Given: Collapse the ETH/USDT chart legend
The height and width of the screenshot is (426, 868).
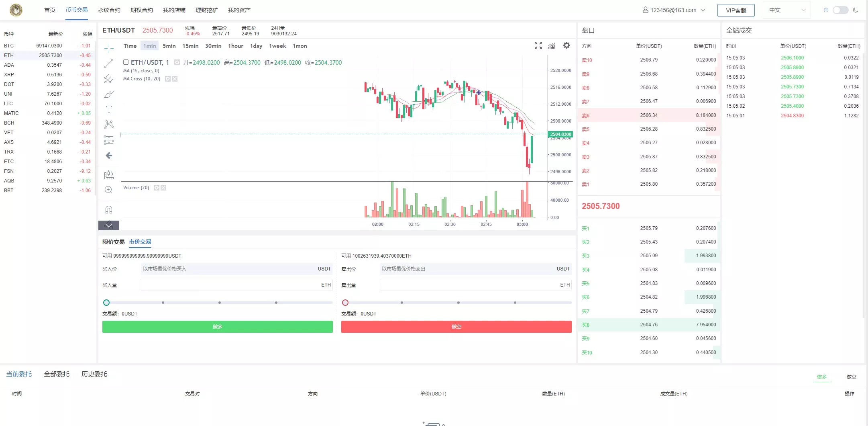Looking at the screenshot, I should (126, 62).
